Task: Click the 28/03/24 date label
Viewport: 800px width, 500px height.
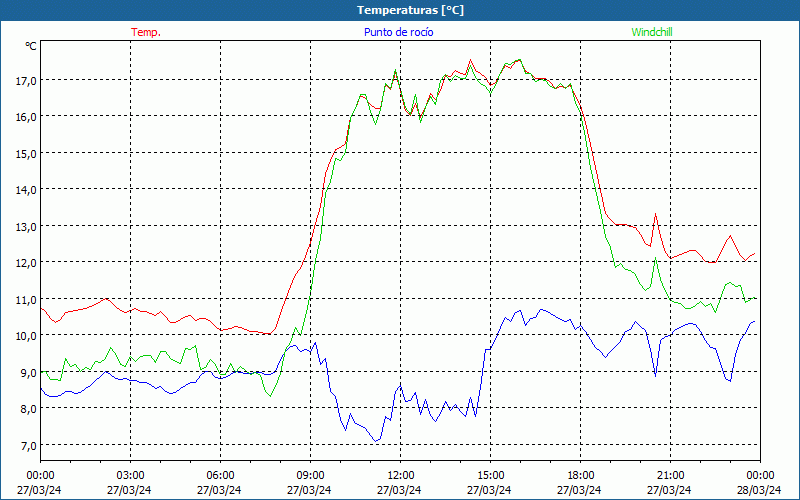Action: click(x=759, y=490)
